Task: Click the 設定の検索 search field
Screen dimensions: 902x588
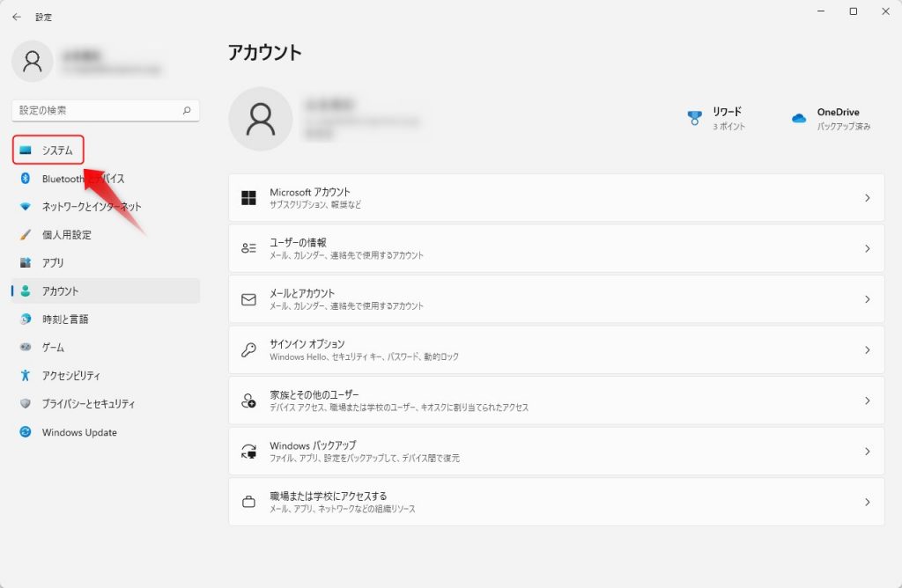Action: [x=106, y=110]
